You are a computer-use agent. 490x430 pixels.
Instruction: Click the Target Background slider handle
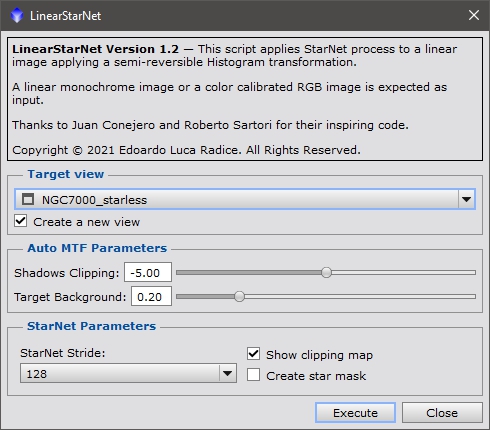(239, 296)
